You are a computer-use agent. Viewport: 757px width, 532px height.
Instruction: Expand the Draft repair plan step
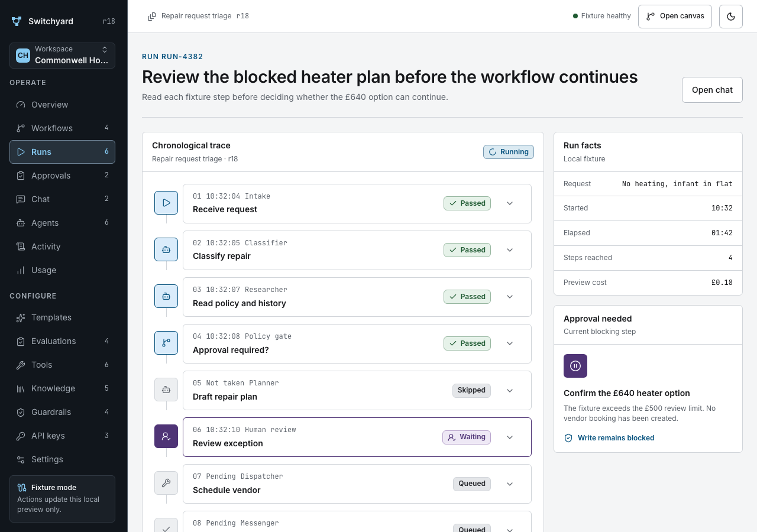click(510, 391)
